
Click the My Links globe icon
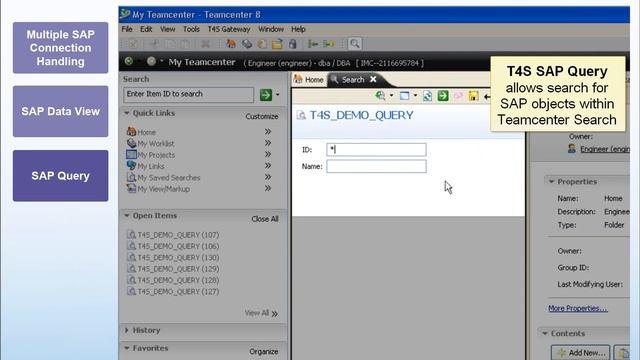coord(131,165)
